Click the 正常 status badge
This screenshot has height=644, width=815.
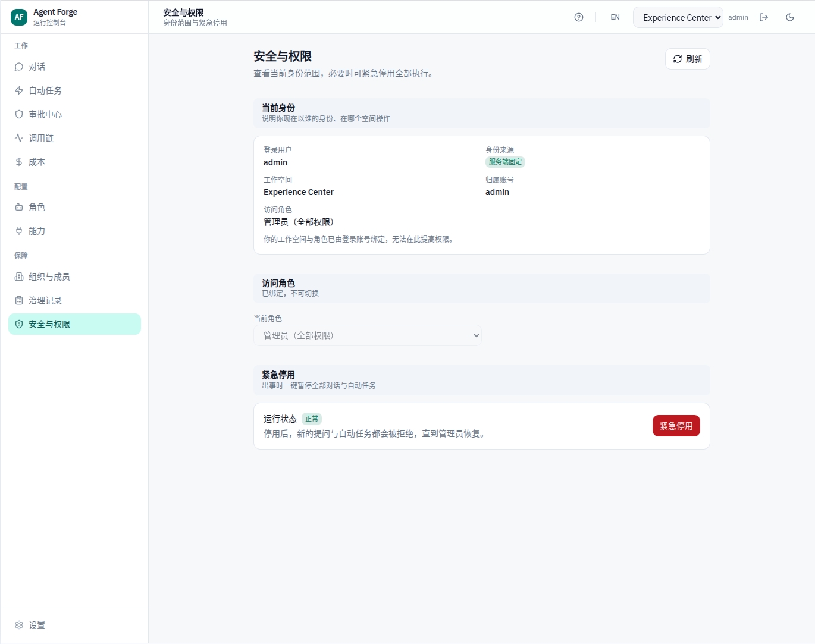pyautogui.click(x=312, y=419)
